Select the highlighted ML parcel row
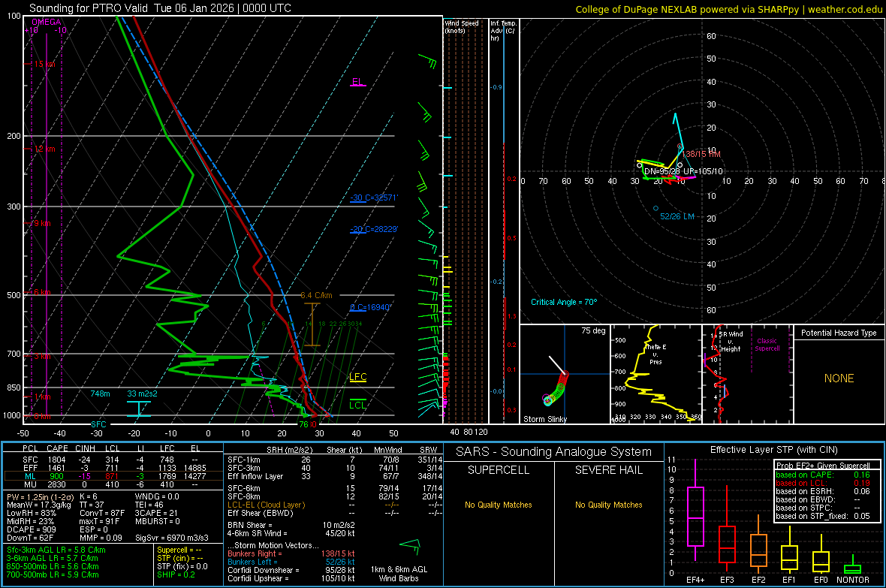This screenshot has width=886, height=588. pos(113,476)
